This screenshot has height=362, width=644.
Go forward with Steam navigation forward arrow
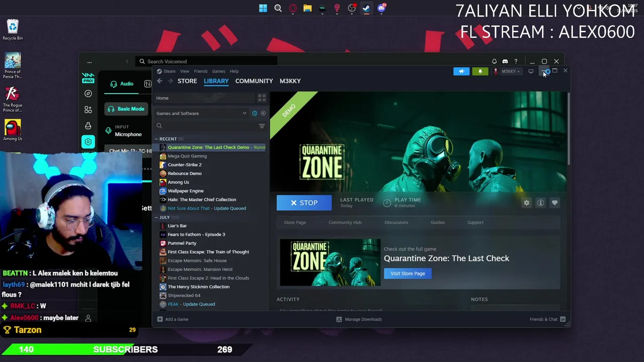(170, 81)
